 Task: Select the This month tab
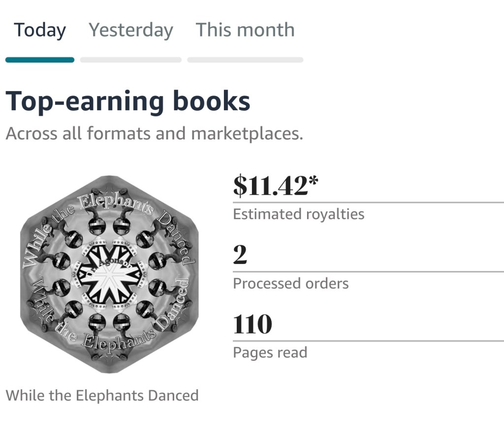click(x=245, y=30)
